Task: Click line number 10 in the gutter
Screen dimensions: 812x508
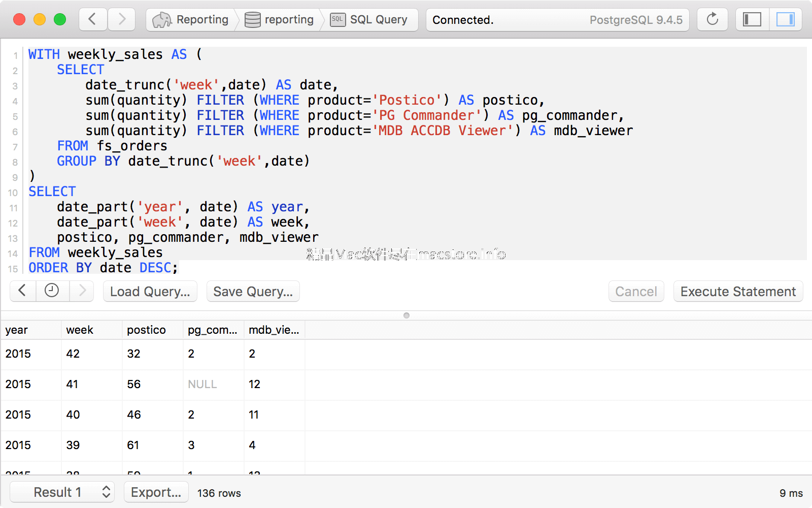Action: pos(13,193)
